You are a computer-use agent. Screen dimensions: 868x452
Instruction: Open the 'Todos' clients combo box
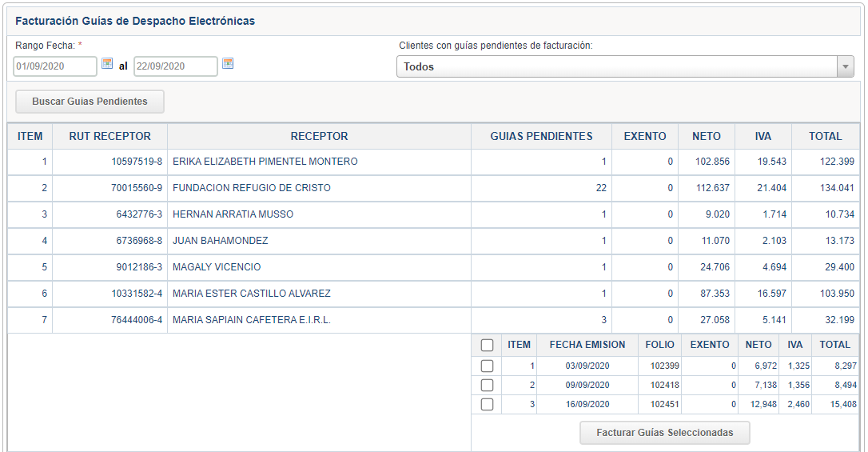click(x=616, y=67)
